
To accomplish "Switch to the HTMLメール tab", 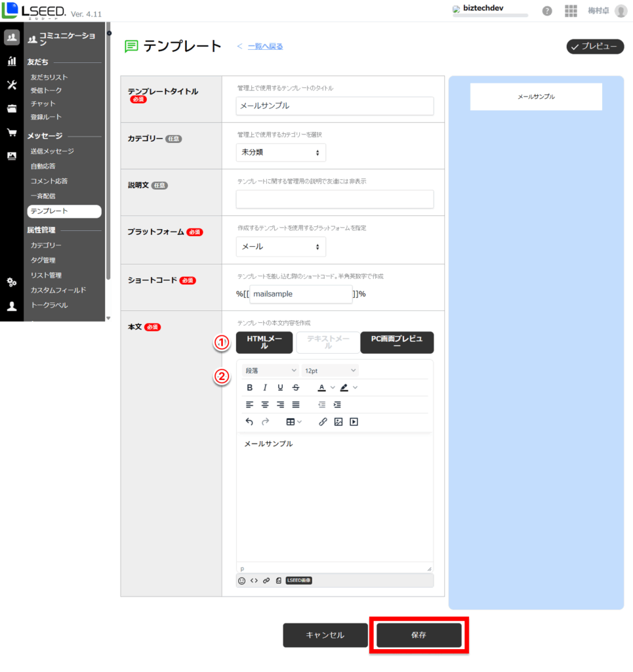I will (265, 343).
